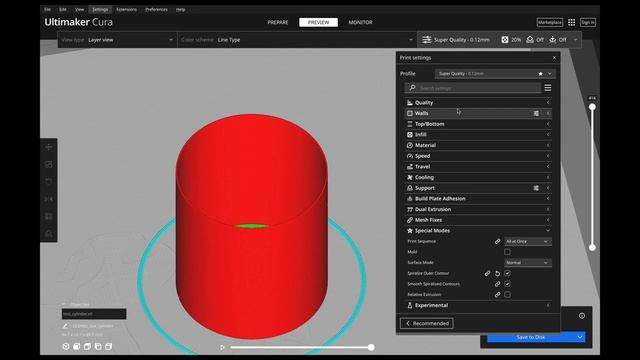Open the View type Layer view dropdown
Viewport: 640px width, 360px height.
pyautogui.click(x=118, y=40)
